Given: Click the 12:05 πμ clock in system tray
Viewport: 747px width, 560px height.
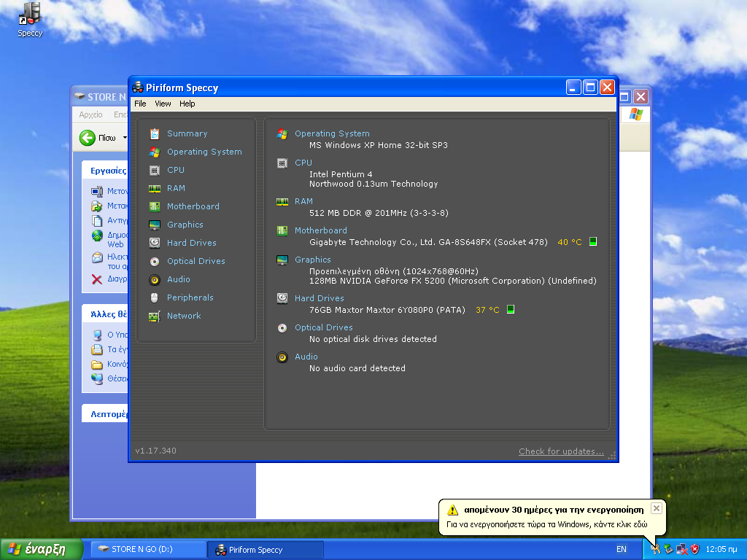Looking at the screenshot, I should [x=721, y=550].
